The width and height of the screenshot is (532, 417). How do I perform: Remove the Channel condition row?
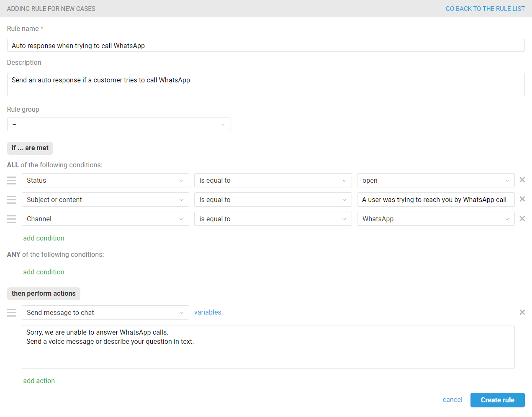pos(522,218)
